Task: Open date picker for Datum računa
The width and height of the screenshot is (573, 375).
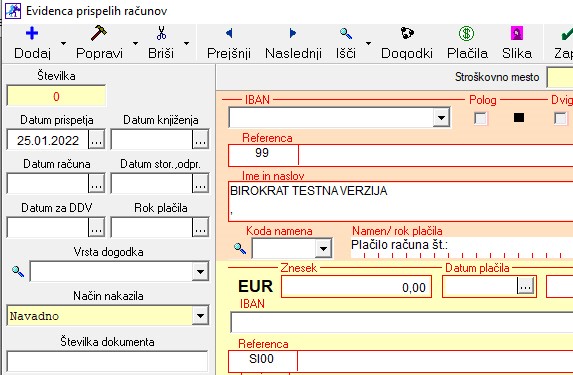Action: click(x=96, y=183)
